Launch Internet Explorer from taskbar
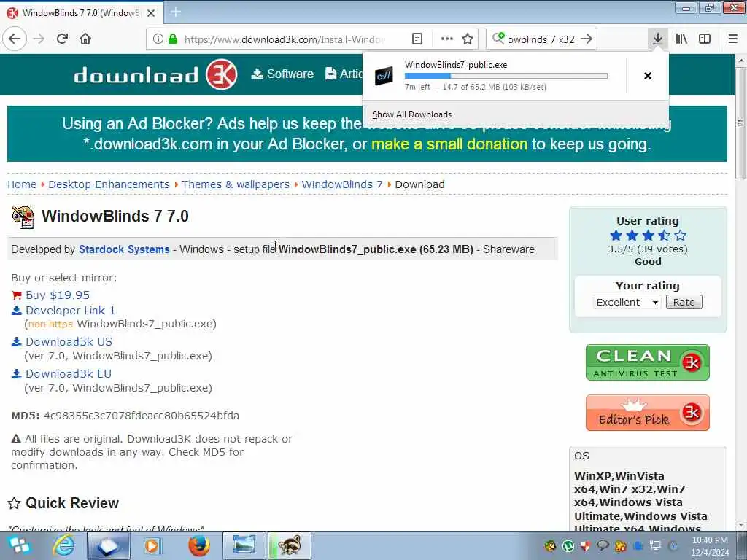Screen dimensions: 747x560 [63, 545]
